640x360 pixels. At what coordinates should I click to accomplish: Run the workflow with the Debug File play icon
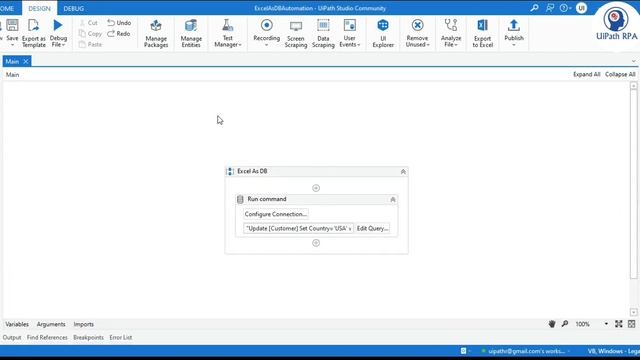58,25
